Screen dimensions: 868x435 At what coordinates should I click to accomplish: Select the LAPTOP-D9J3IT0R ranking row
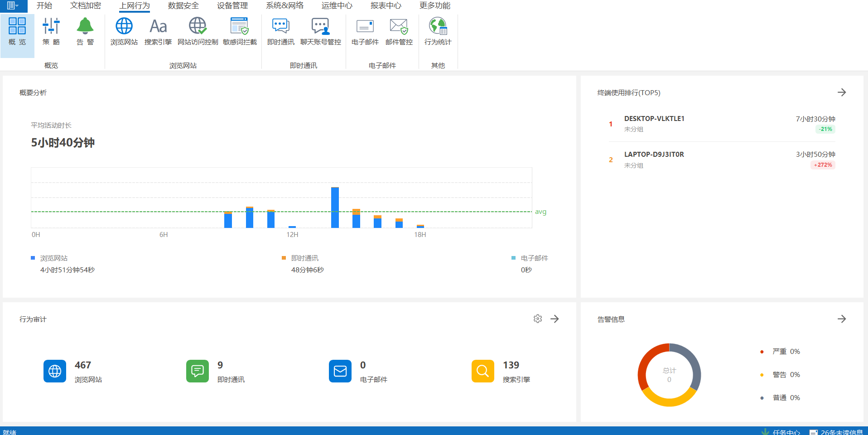[722, 159]
